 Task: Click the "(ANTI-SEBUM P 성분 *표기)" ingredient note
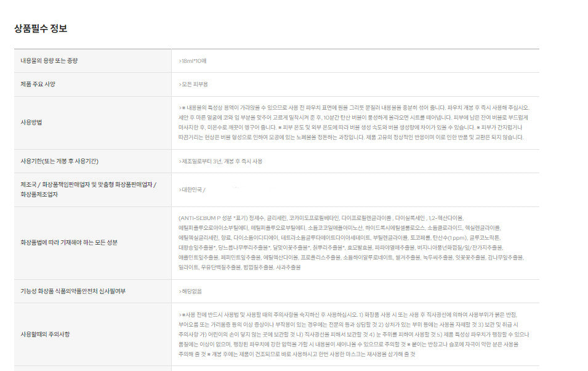point(213,218)
